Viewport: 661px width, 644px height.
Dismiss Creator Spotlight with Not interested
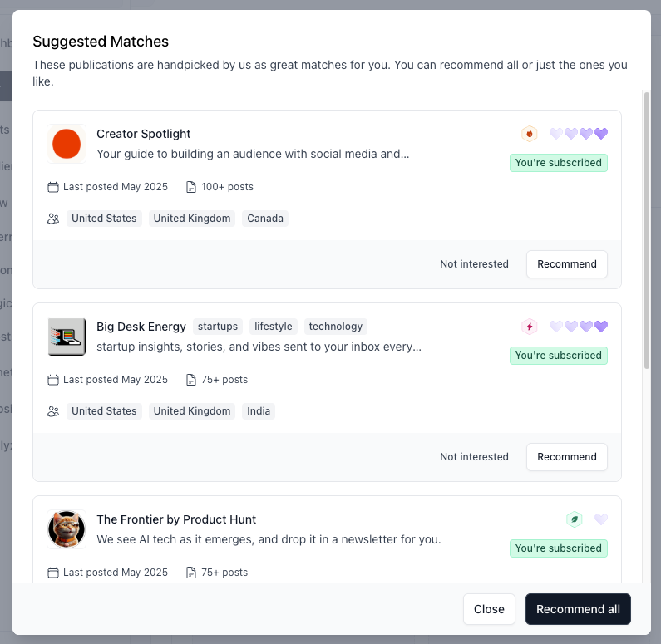[474, 264]
